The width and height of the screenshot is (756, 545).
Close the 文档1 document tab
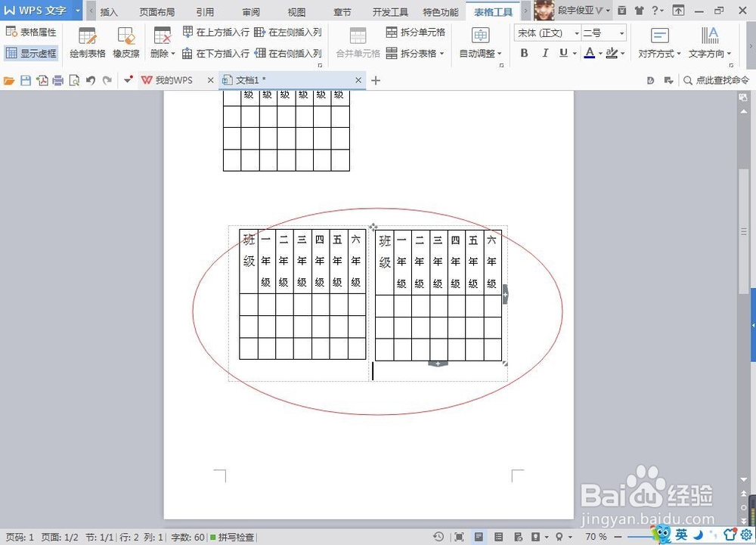358,80
